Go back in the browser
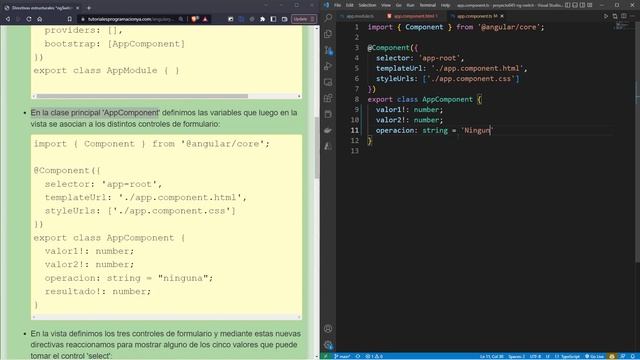This screenshot has width=640, height=360. [7, 19]
